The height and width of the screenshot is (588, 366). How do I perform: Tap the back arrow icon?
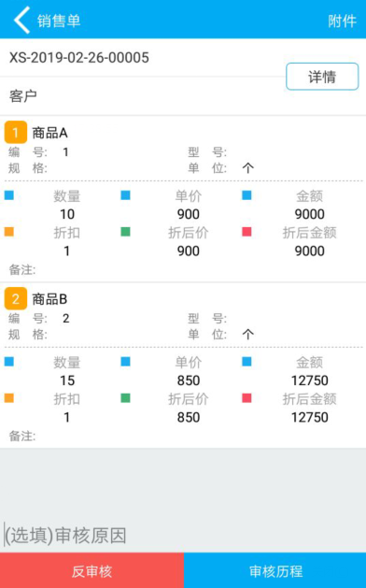(21, 21)
